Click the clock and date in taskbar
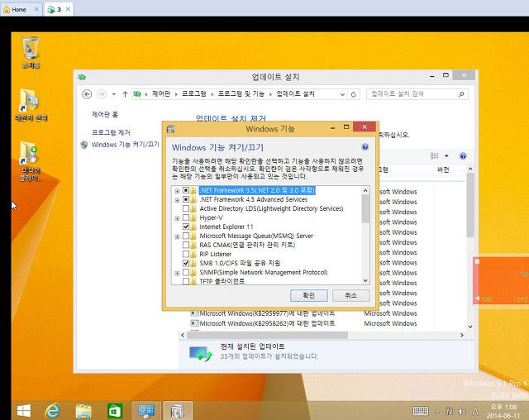Viewport: 529px width, 420px height. click(x=503, y=411)
